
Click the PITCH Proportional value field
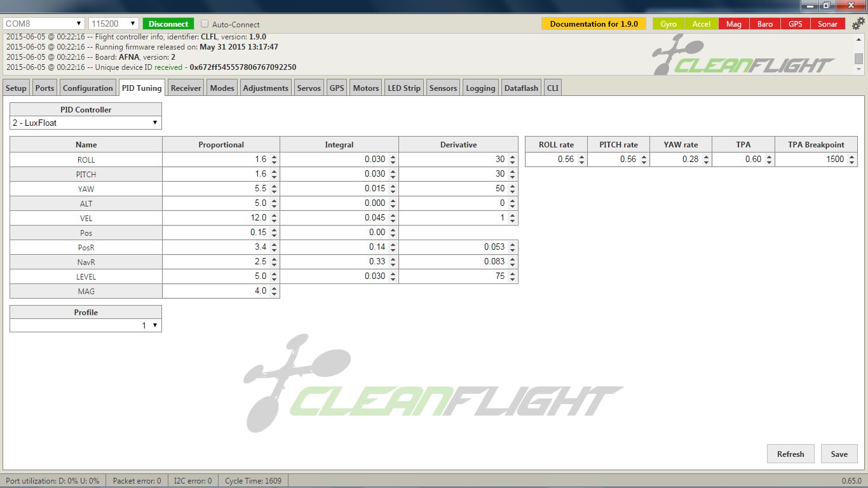pyautogui.click(x=221, y=174)
